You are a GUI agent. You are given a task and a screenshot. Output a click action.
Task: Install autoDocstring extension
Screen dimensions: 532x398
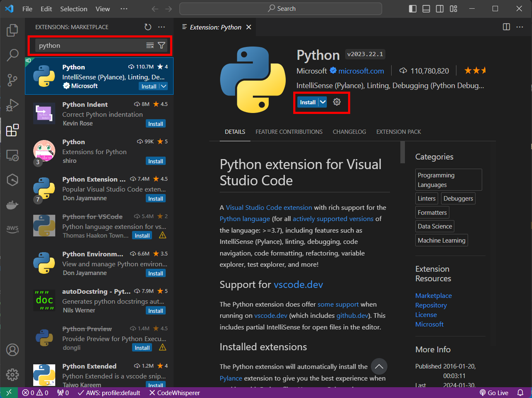156,311
